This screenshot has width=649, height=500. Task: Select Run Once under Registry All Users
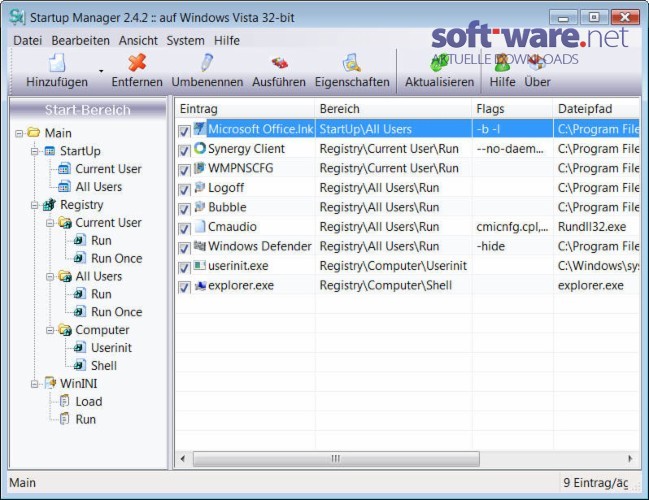click(x=116, y=312)
